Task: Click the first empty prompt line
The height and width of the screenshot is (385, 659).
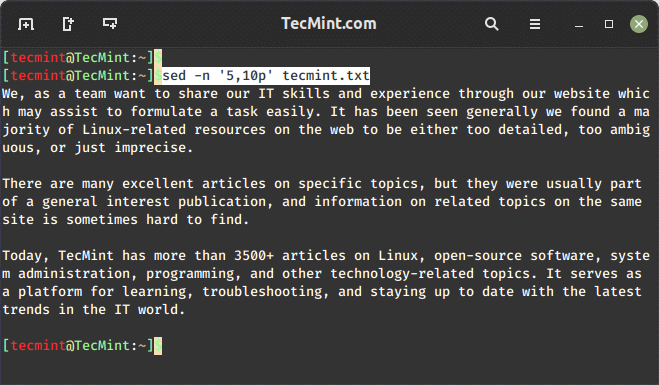Action: click(158, 58)
